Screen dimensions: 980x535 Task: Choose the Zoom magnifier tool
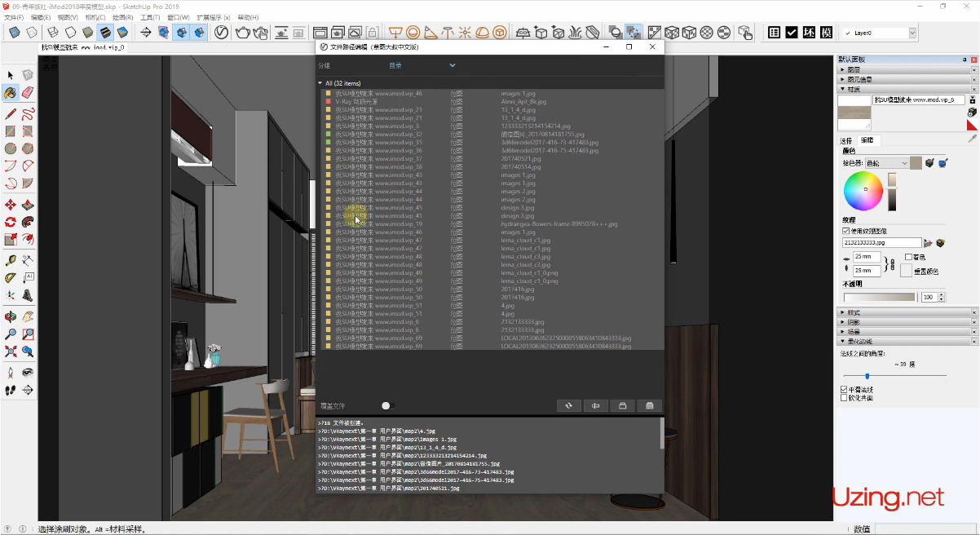[11, 334]
